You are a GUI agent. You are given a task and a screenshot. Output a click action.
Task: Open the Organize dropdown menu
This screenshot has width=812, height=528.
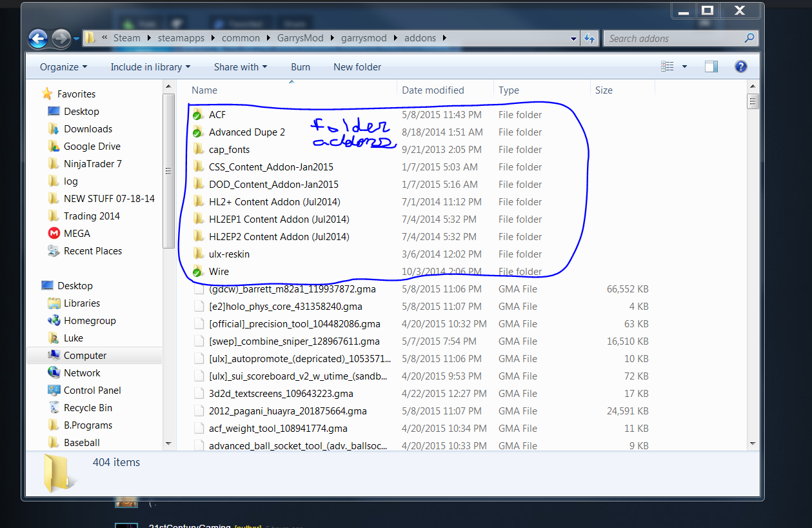point(63,67)
